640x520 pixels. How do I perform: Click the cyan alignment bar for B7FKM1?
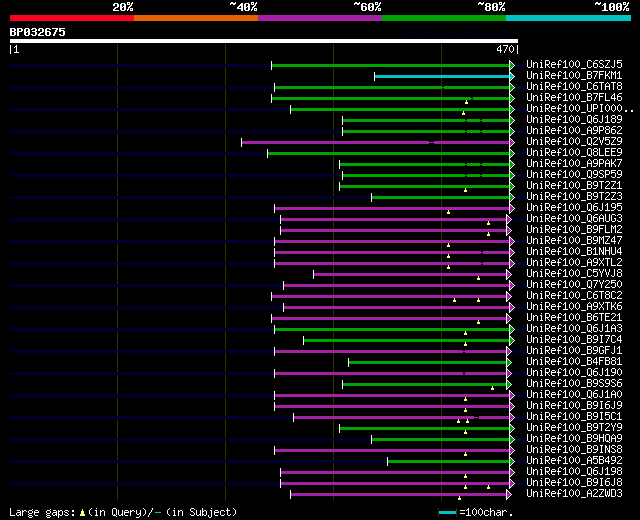pos(442,76)
